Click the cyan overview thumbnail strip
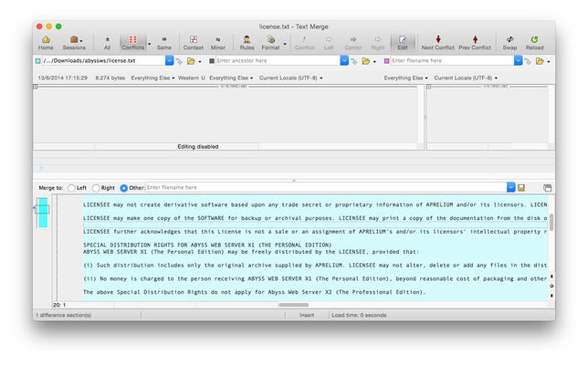This screenshot has width=588, height=365. coord(43,213)
